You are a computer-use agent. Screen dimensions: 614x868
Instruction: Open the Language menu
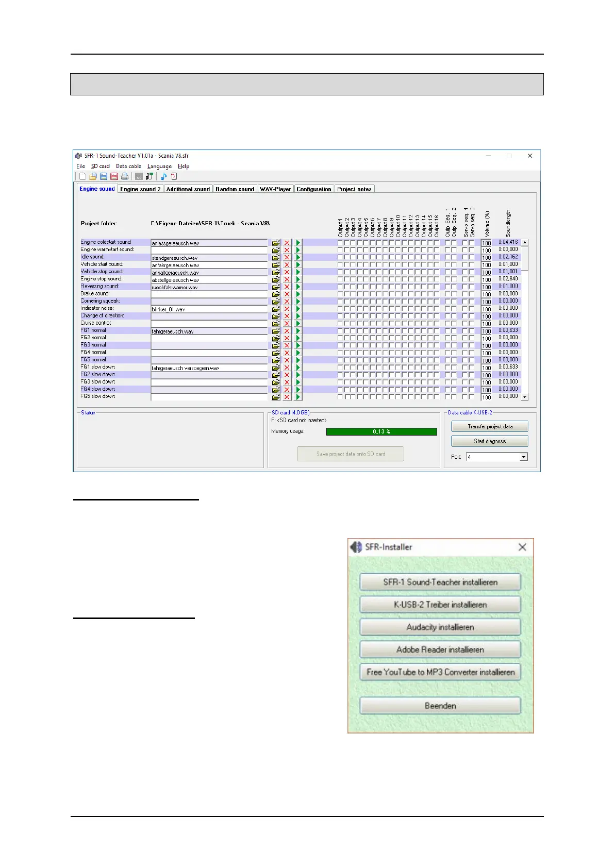(x=159, y=166)
